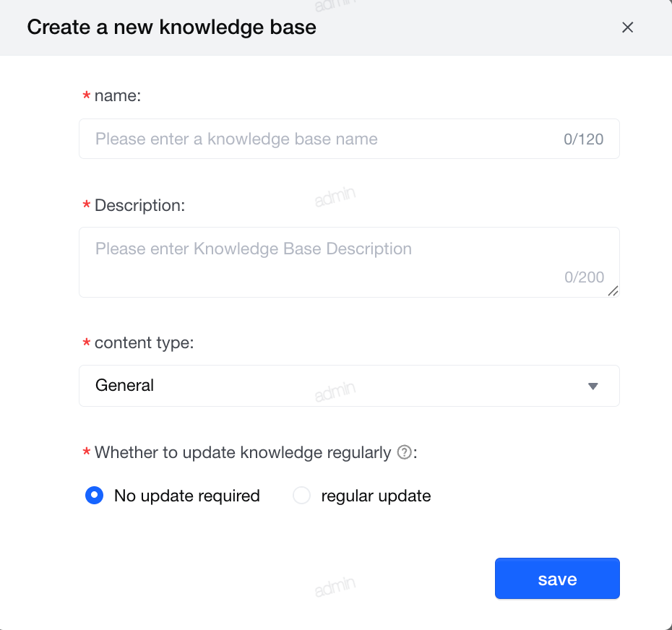Focus the Knowledge Base Description textarea
The height and width of the screenshot is (630, 672).
pyautogui.click(x=349, y=262)
